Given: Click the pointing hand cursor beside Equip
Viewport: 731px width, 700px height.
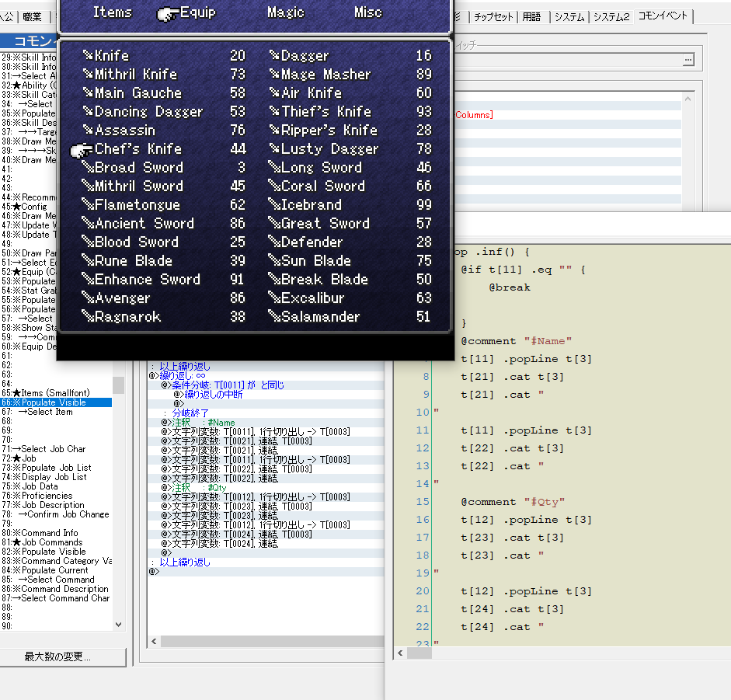Looking at the screenshot, I should (167, 12).
